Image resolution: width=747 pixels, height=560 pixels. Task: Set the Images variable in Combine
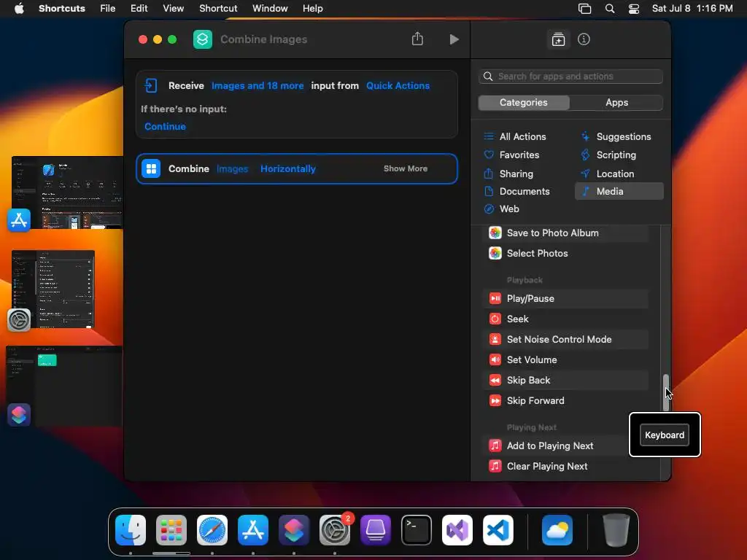point(233,168)
